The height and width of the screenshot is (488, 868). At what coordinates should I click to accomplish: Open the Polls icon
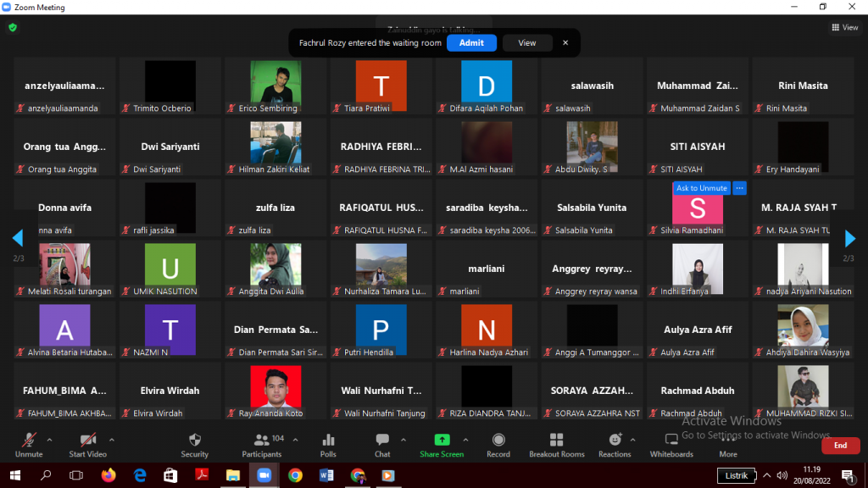coord(328,440)
